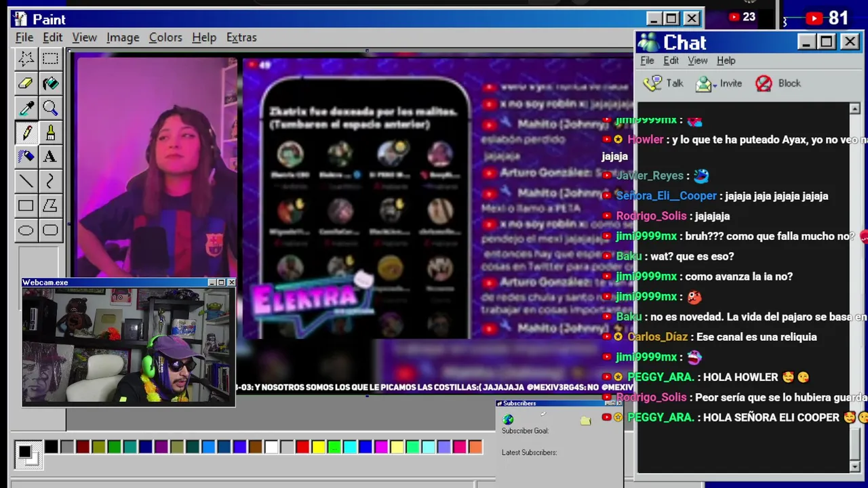The image size is (868, 488).
Task: Open the Paint View menu
Action: click(85, 37)
